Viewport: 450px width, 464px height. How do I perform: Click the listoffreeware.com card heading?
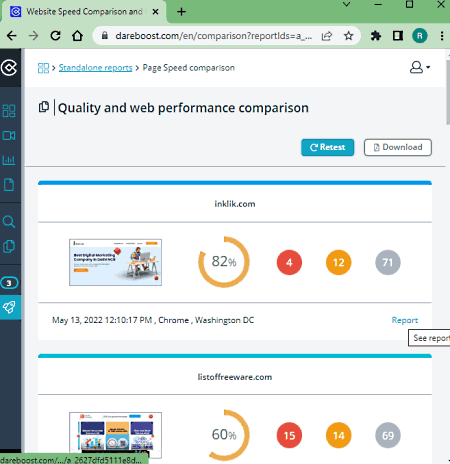pyautogui.click(x=235, y=377)
